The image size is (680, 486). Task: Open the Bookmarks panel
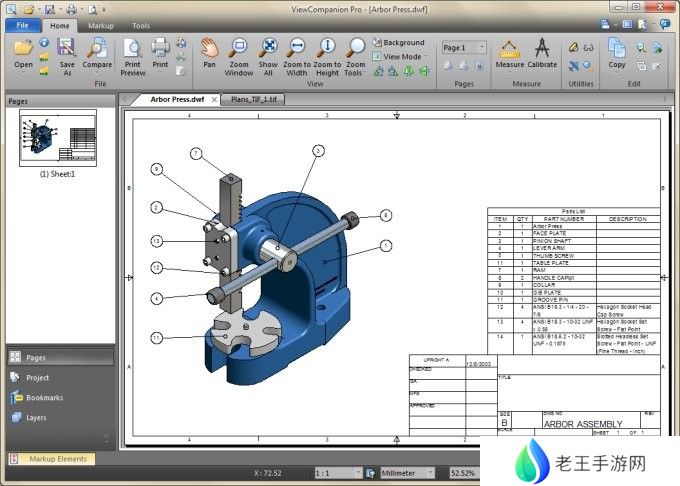pos(44,398)
